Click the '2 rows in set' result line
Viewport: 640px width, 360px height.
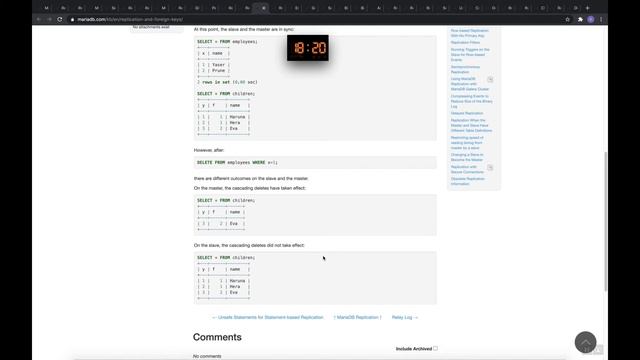click(x=227, y=82)
